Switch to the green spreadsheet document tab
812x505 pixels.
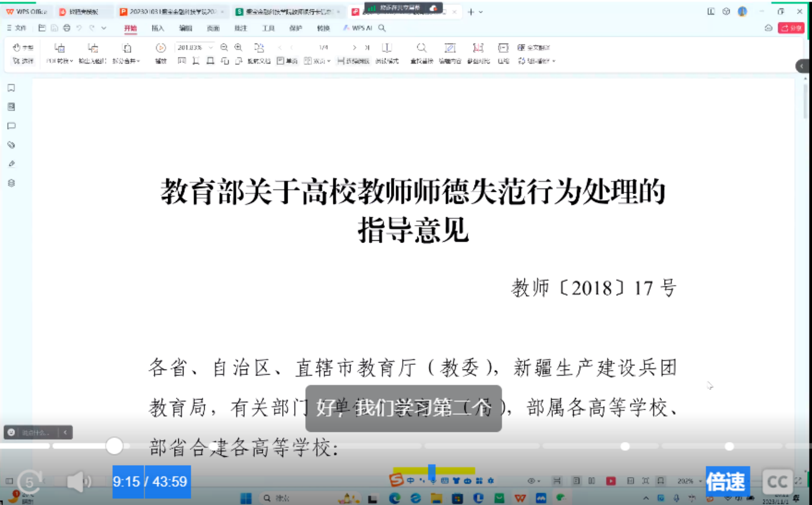click(289, 12)
